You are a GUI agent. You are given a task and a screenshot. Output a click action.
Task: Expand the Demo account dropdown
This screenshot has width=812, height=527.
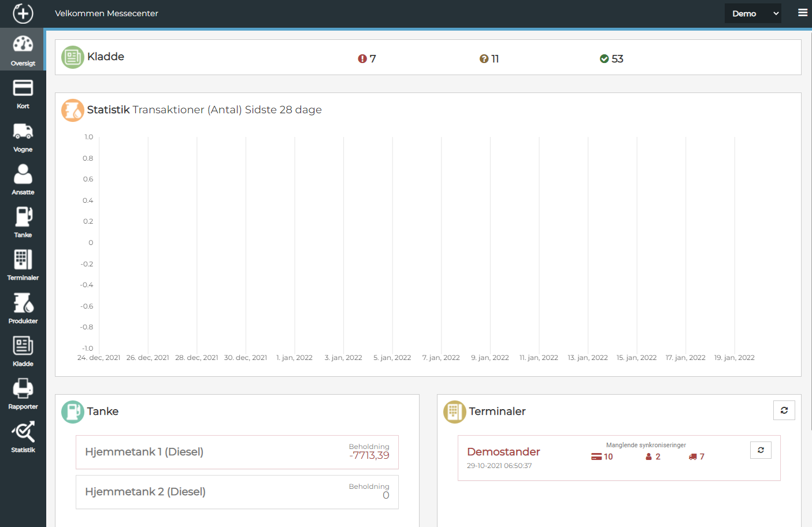(x=752, y=13)
